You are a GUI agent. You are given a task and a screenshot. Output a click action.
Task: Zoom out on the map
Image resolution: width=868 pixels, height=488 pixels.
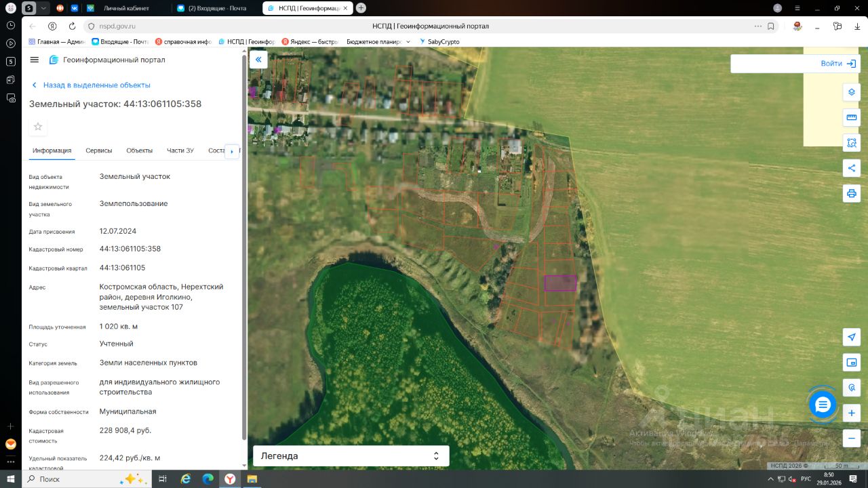coord(852,438)
